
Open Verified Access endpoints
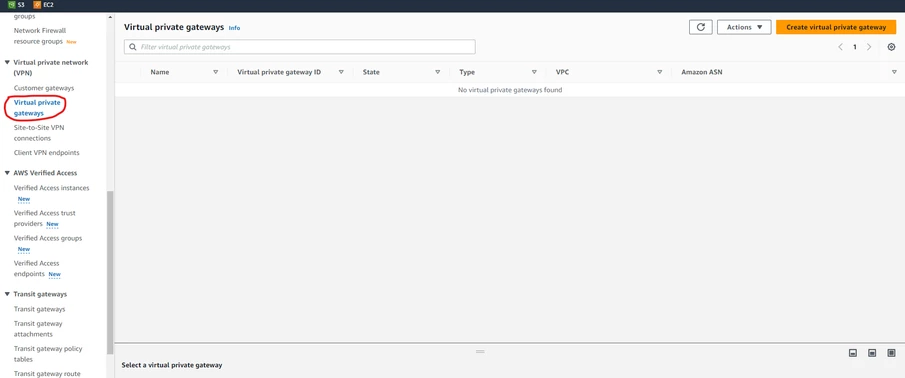click(x=36, y=268)
